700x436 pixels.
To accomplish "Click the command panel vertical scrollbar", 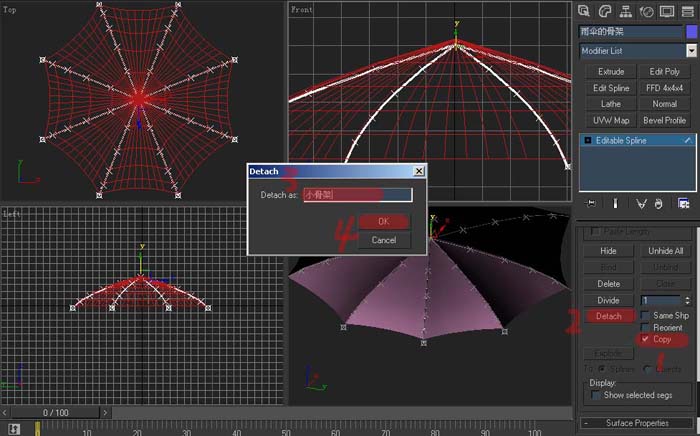I will click(698, 303).
